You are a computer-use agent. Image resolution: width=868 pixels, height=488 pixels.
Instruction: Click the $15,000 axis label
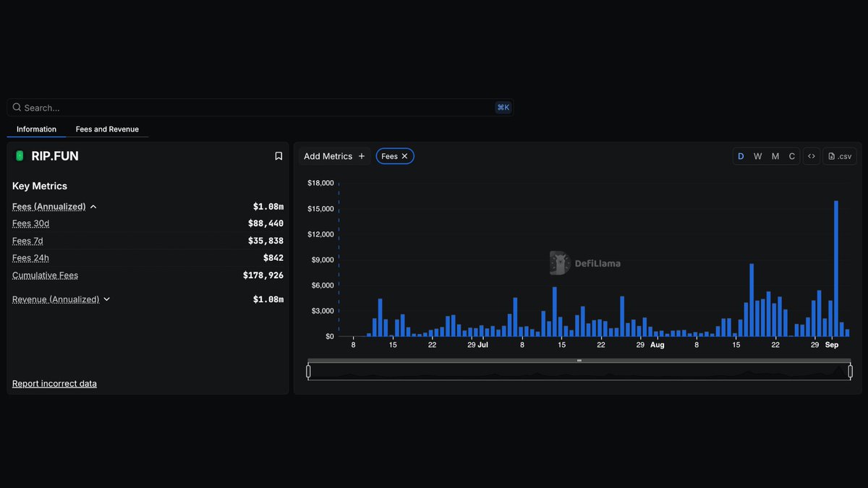point(320,209)
